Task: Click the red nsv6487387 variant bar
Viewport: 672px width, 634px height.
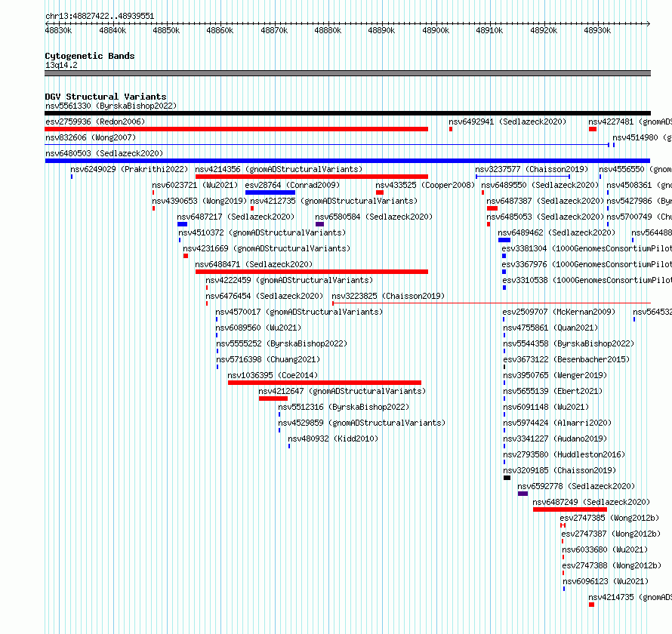Action: point(492,208)
